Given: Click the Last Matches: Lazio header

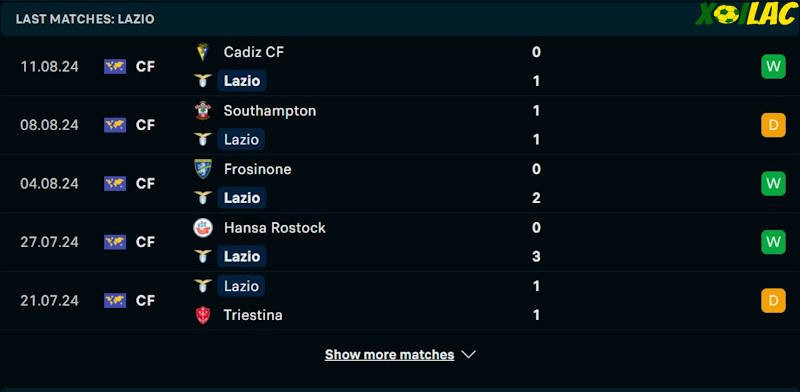Looking at the screenshot, I should [85, 19].
